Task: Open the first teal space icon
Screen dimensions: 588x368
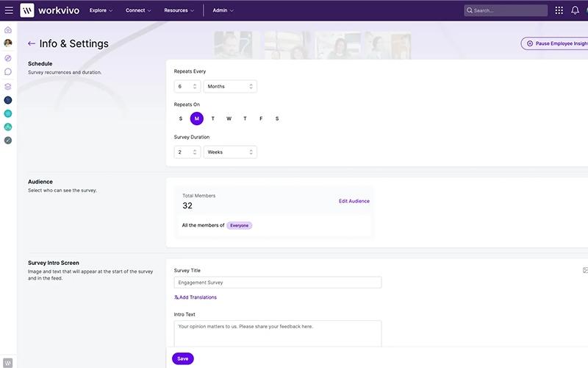Action: [8, 113]
